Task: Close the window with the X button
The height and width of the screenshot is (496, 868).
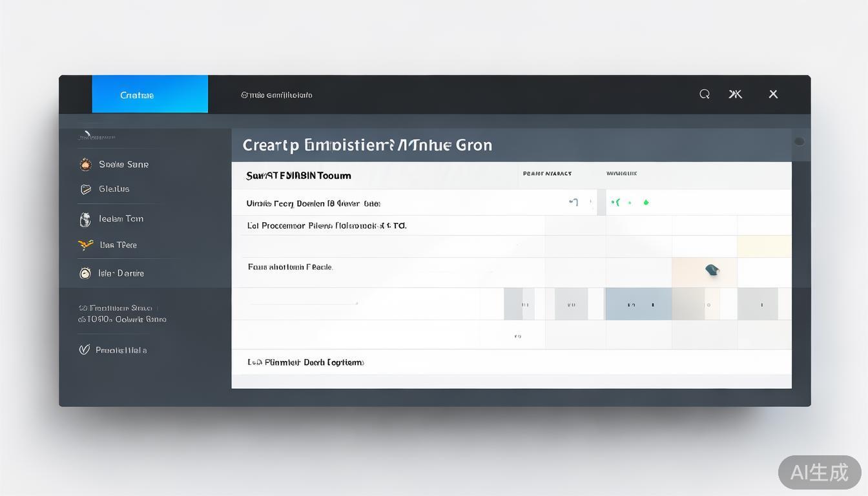Action: tap(773, 94)
